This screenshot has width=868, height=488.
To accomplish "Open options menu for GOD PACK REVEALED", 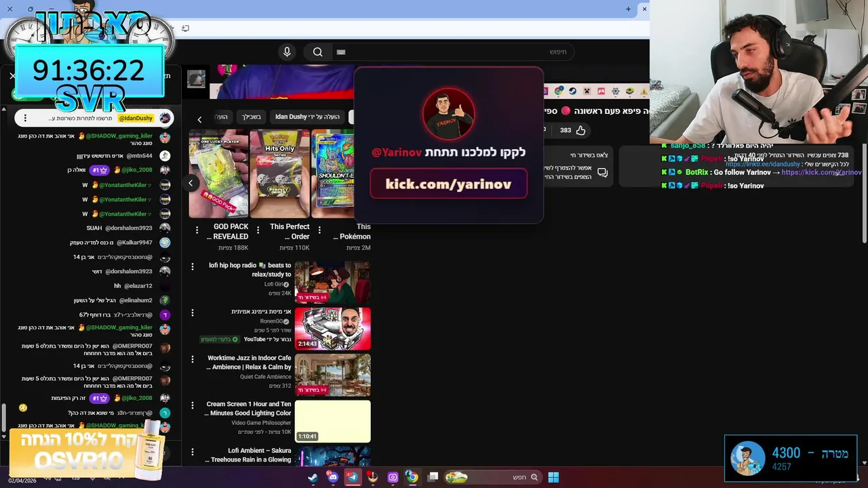I will [197, 230].
